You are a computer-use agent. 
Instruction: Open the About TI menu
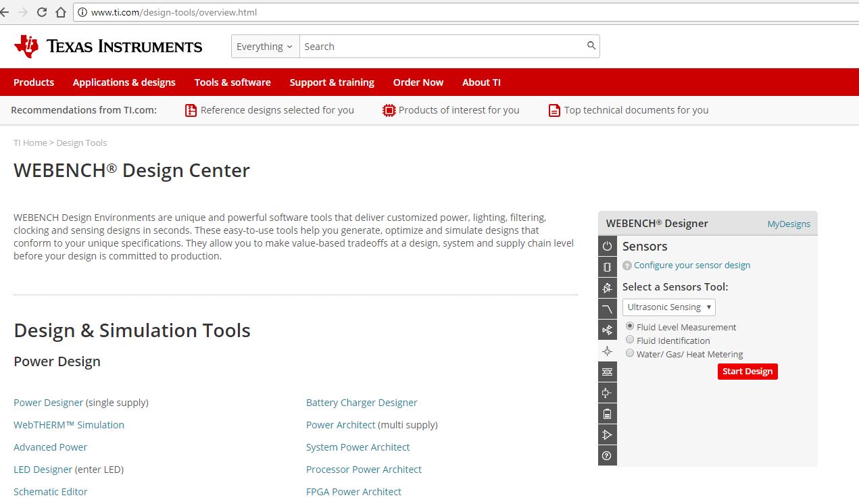click(x=481, y=82)
